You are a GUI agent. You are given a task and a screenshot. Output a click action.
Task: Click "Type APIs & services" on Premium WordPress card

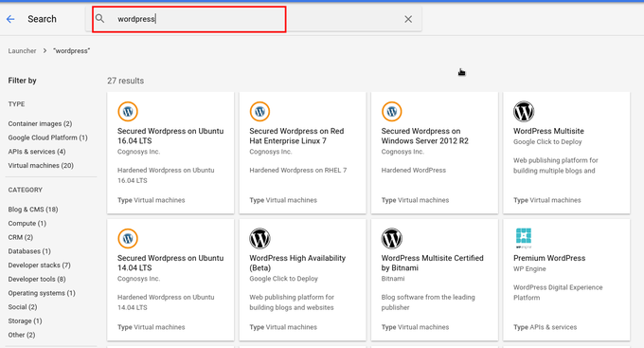tap(545, 327)
